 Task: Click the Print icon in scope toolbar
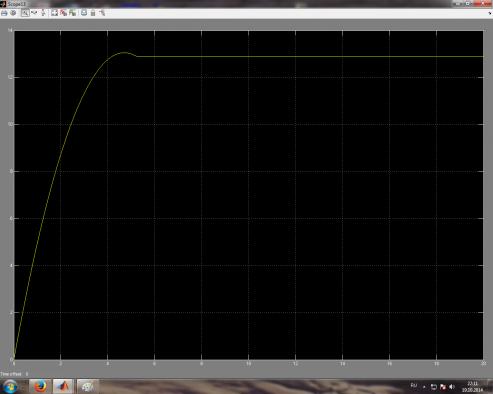click(x=4, y=13)
